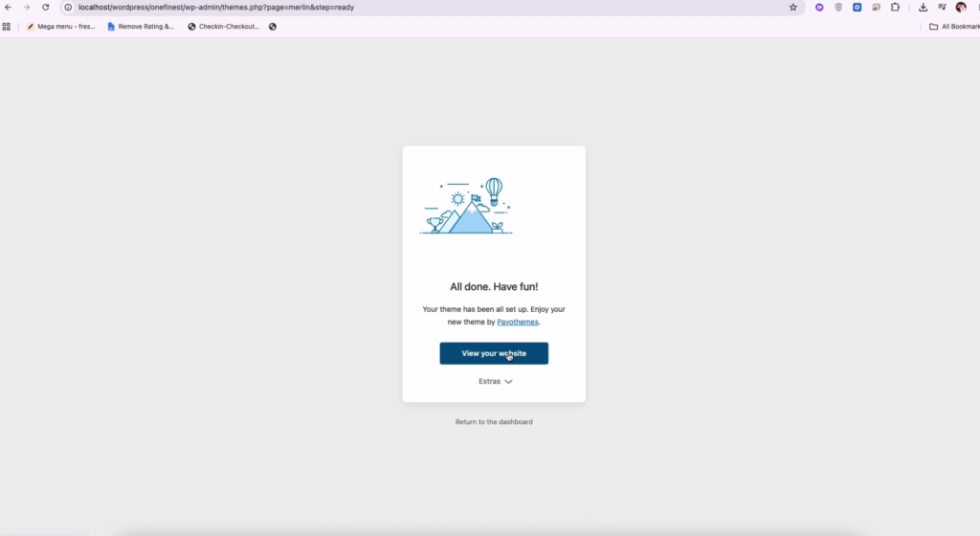
Task: Open the blue square play extension icon
Action: [x=857, y=8]
